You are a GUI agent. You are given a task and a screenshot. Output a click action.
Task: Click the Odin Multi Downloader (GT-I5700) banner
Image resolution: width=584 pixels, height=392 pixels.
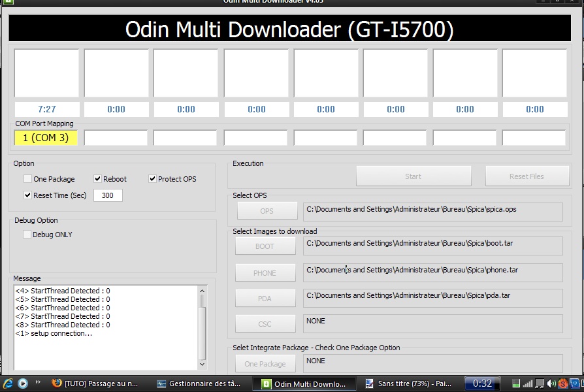tap(290, 29)
